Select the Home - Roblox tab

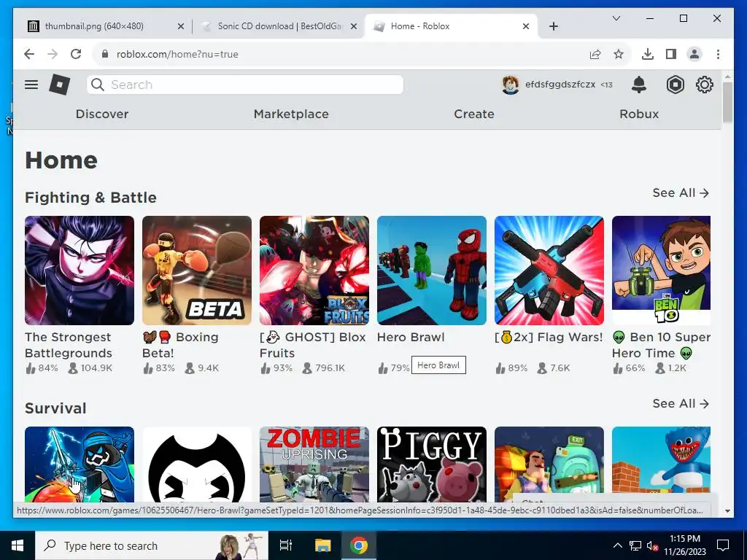451,26
